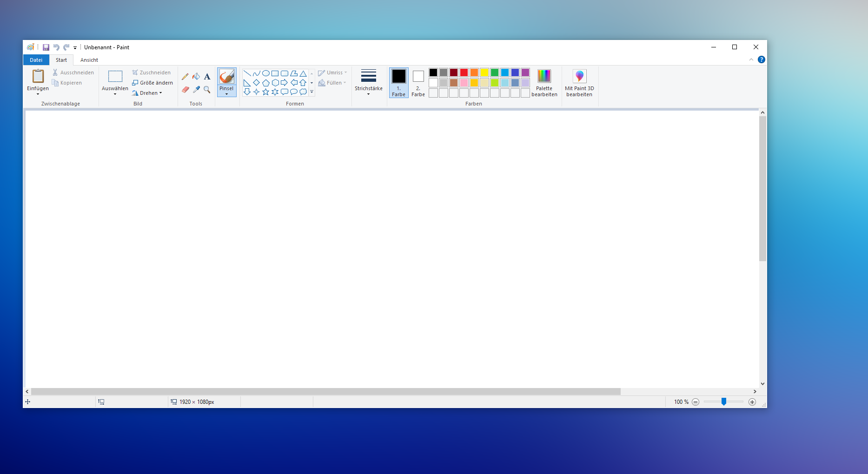Switch to the Start tab
This screenshot has height=474, width=868.
(x=61, y=60)
